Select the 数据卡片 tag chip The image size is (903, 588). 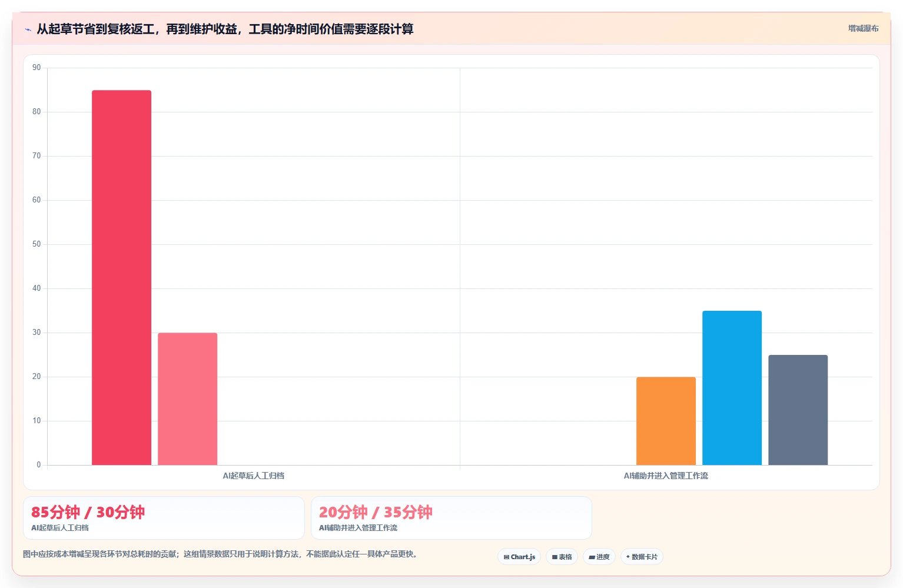pyautogui.click(x=642, y=557)
